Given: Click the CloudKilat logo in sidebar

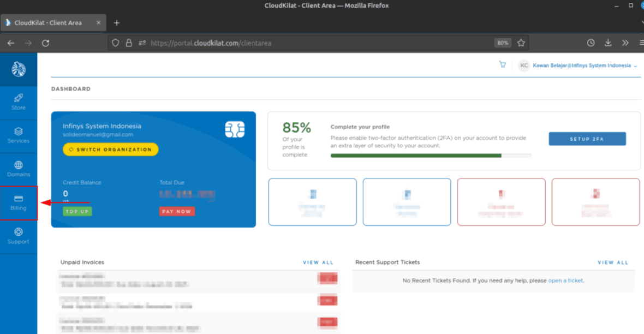Looking at the screenshot, I should click(x=19, y=69).
